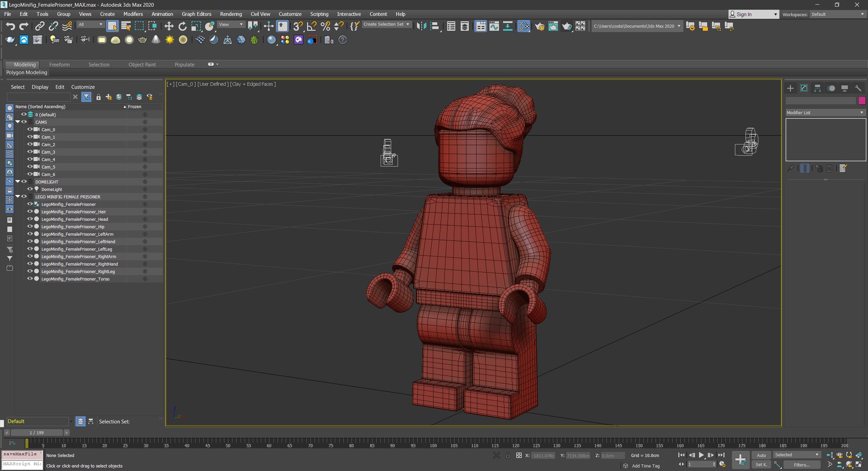Switch to the Freeform ribbon tab

(x=59, y=65)
